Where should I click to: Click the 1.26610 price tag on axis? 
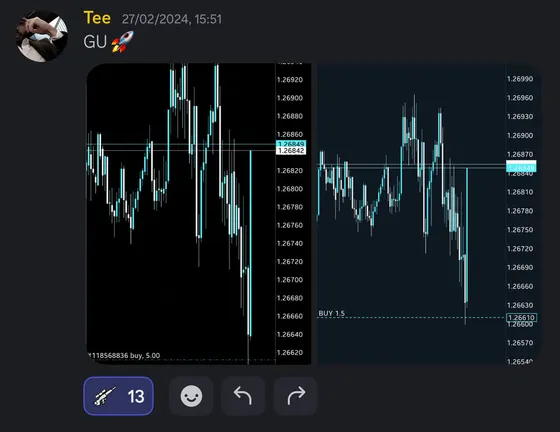pos(521,317)
